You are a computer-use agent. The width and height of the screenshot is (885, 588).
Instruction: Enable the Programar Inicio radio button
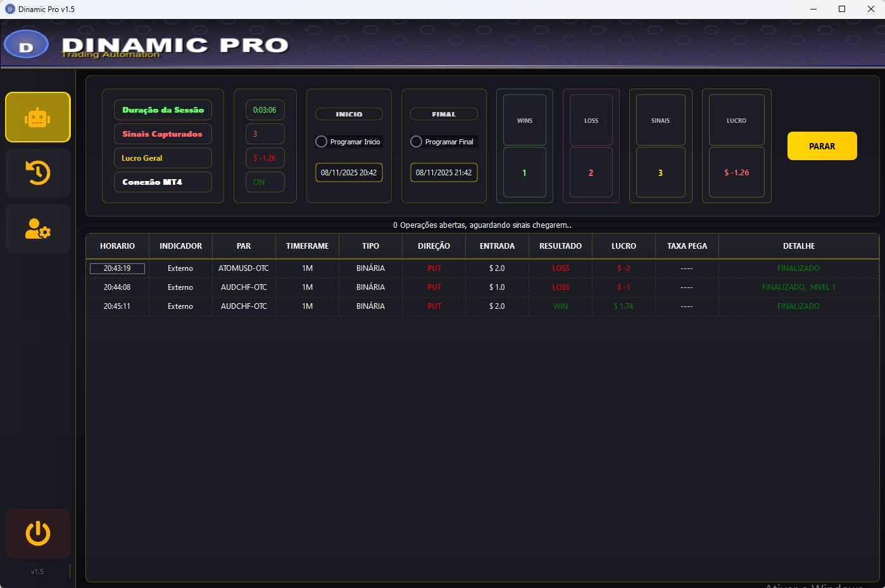coord(321,141)
